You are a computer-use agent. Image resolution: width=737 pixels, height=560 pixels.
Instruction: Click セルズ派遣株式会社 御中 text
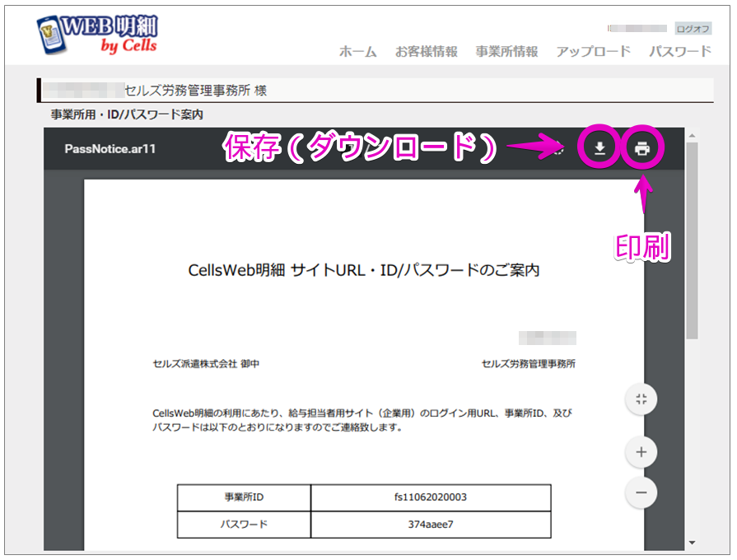pos(206,363)
